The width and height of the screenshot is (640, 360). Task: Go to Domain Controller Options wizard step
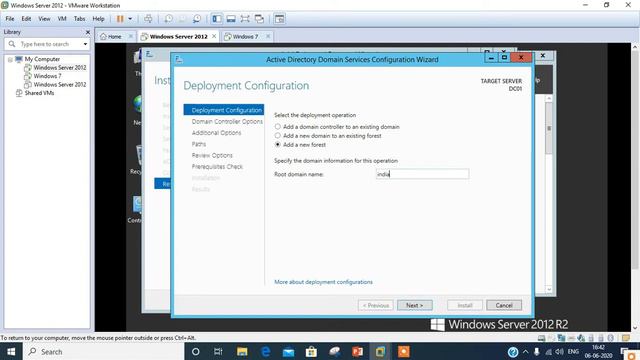(227, 122)
